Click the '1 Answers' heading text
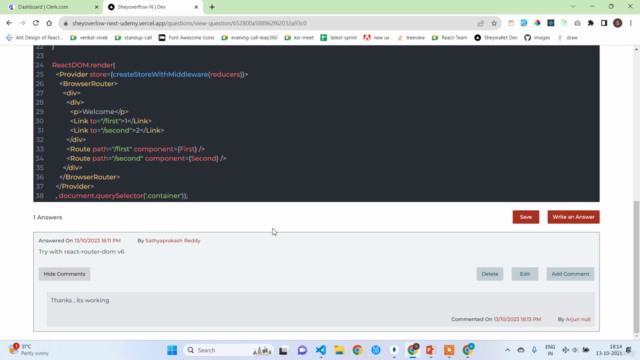Viewport: 640px width, 360px height. pyautogui.click(x=48, y=217)
